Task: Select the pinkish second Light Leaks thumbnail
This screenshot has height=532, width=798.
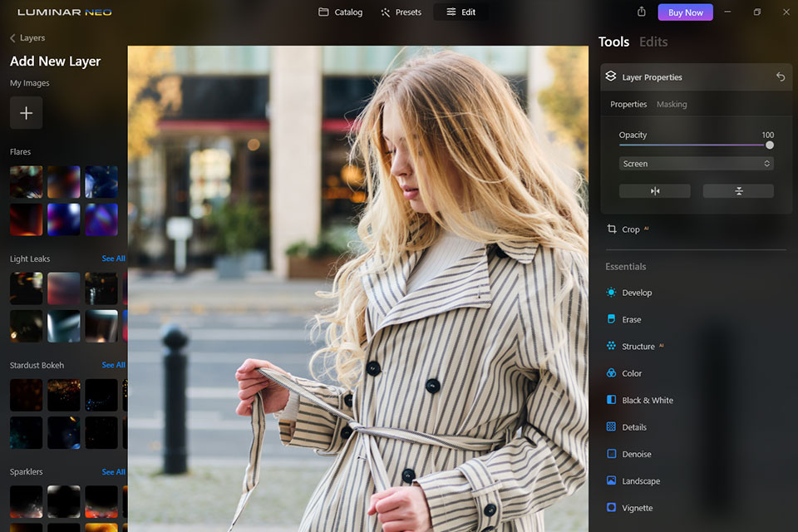Action: 64,288
